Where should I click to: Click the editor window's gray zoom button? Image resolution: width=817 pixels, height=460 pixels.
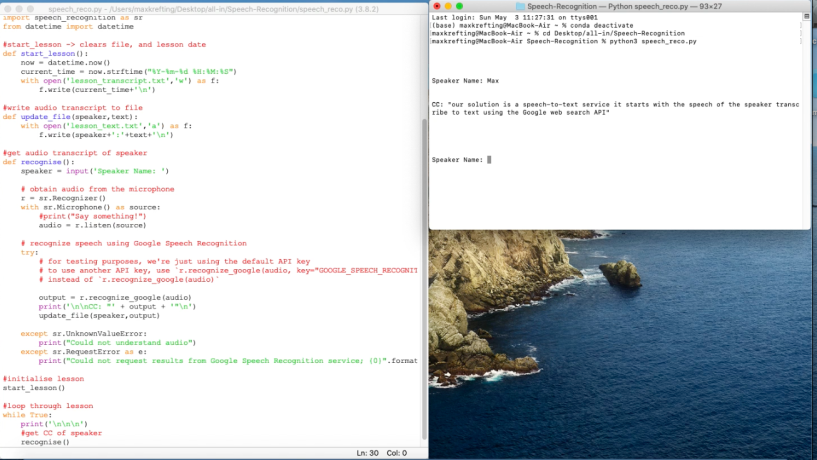[x=31, y=9]
